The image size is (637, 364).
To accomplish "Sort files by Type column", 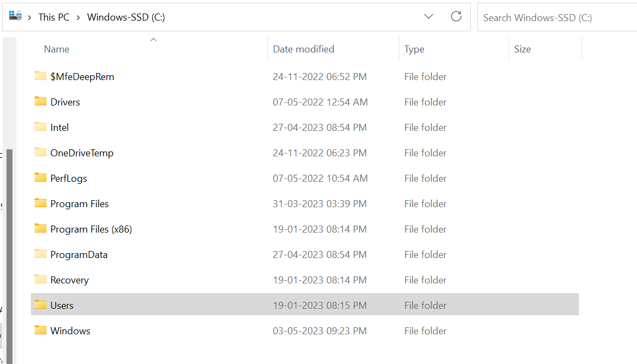I will pos(414,49).
